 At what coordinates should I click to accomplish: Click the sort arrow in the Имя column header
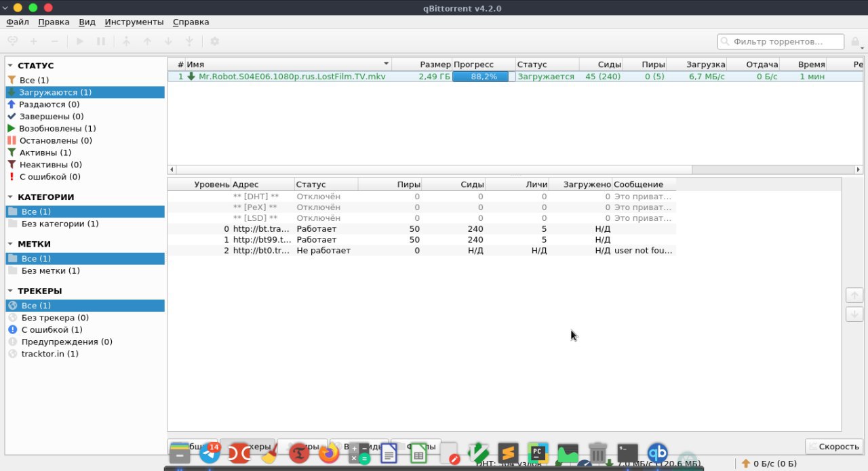386,64
